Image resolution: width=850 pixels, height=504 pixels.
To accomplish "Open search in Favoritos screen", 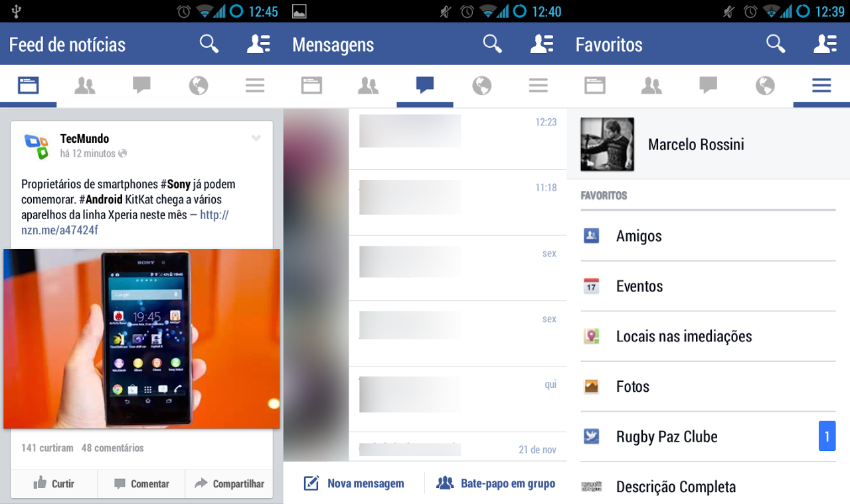I will click(x=776, y=44).
